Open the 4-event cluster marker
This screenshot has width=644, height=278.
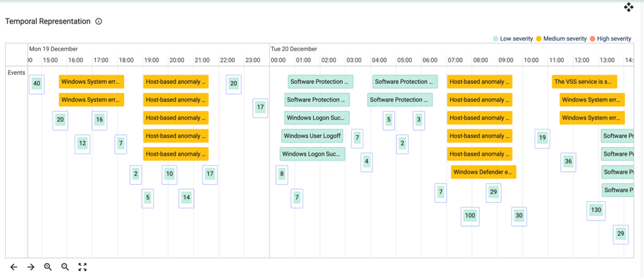click(366, 162)
